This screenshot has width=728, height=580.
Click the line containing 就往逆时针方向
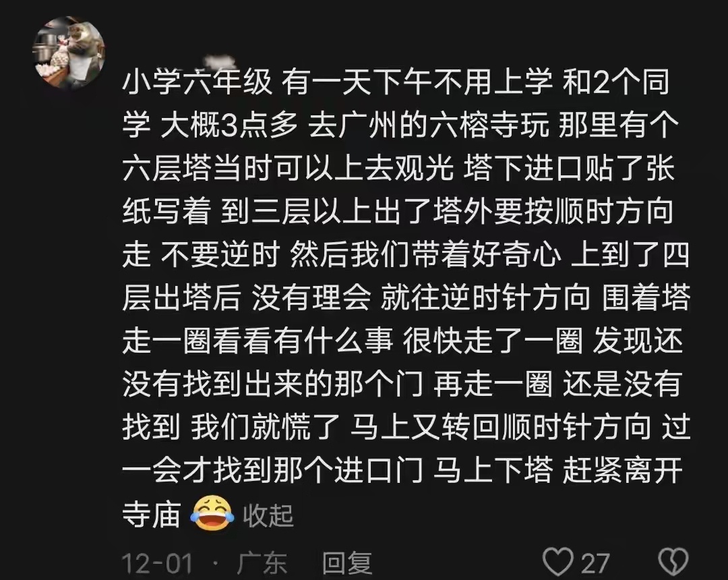click(x=406, y=297)
